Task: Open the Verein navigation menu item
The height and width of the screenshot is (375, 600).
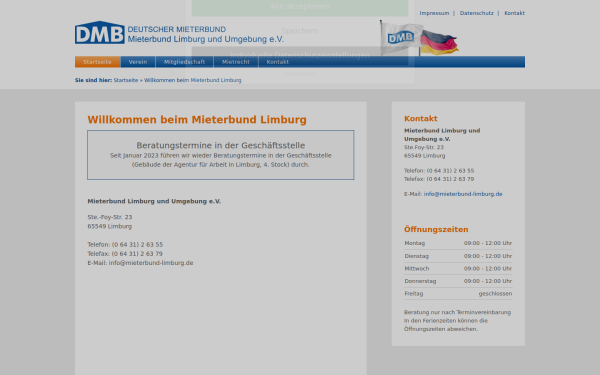Action: coord(138,62)
